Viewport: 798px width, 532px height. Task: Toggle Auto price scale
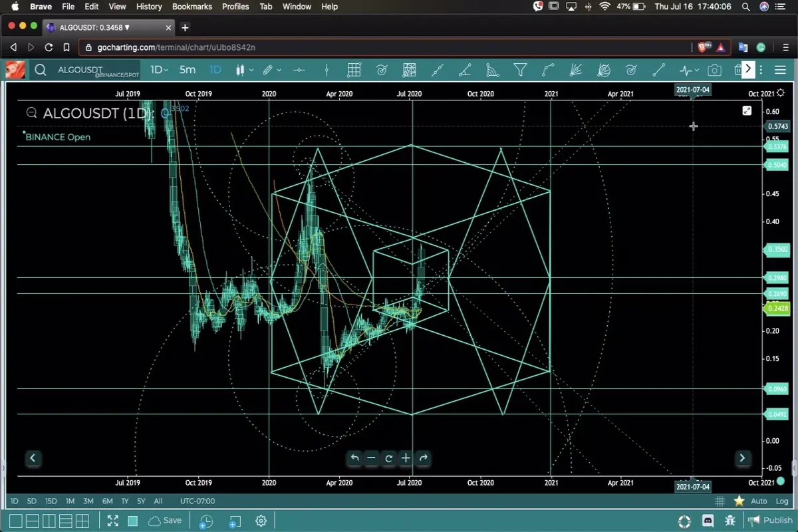pyautogui.click(x=759, y=501)
